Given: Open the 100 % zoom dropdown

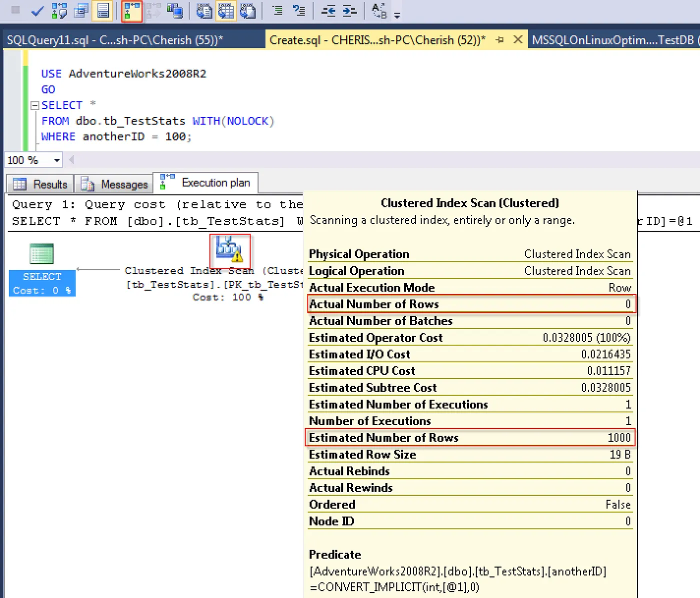Looking at the screenshot, I should click(57, 160).
